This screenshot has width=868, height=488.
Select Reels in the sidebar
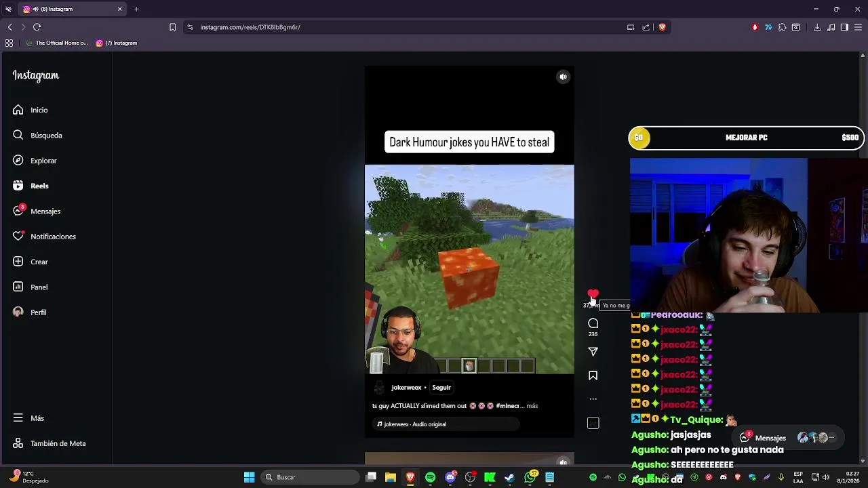(31, 186)
